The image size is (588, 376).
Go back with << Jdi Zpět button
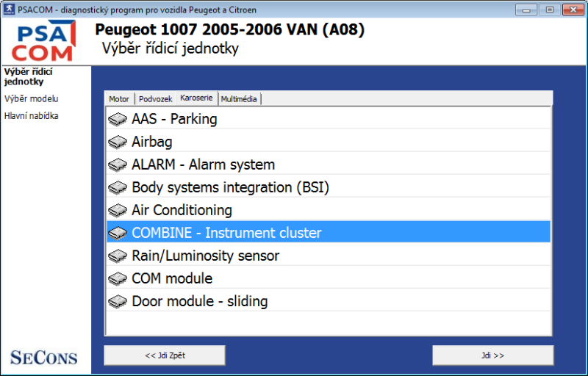[x=165, y=355]
